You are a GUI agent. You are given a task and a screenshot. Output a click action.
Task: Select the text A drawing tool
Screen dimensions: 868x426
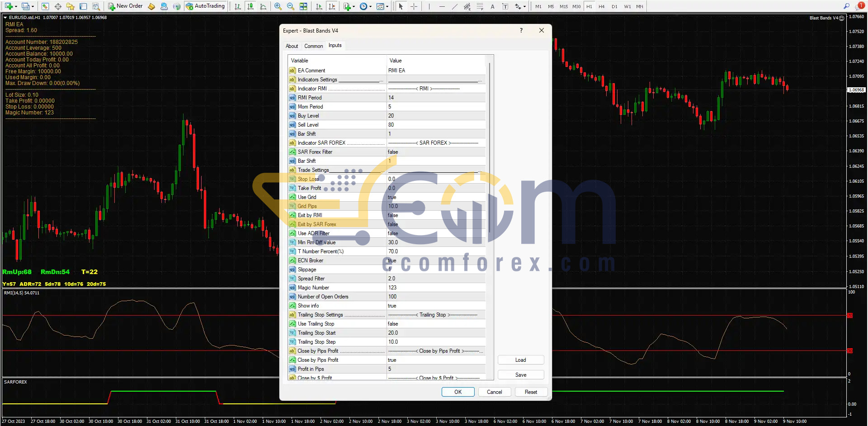(x=492, y=6)
